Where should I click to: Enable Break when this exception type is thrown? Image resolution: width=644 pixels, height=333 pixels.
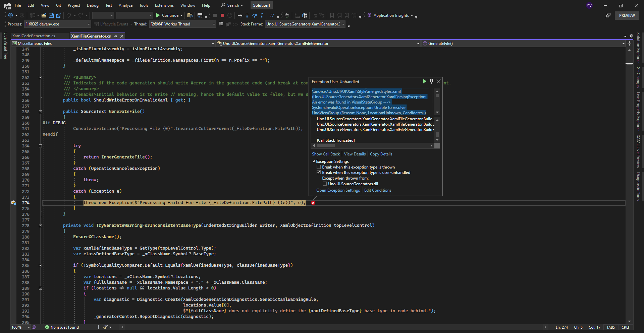tap(319, 167)
